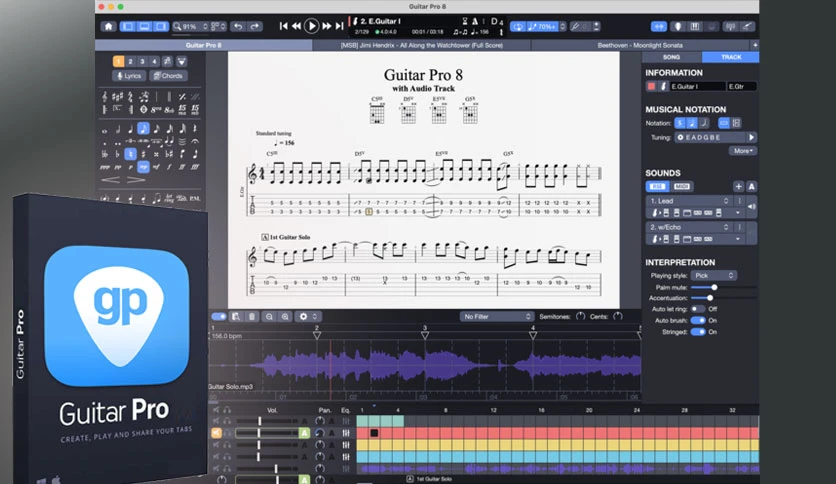Viewport: 836px width, 484px height.
Task: Select the 8va octave tool
Action: tap(156, 109)
